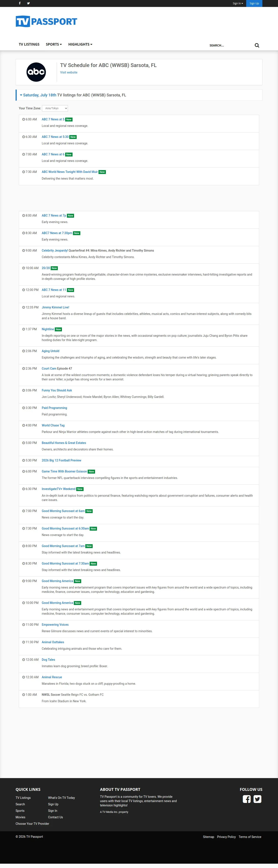Open Good Morning Suncoast at 7:30am
278x868 pixels.
[x=65, y=564]
